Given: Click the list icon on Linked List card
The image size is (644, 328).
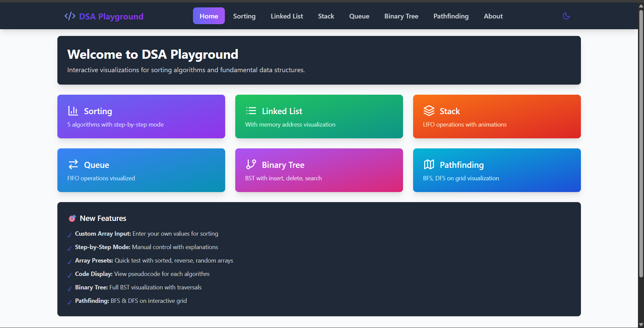Looking at the screenshot, I should [250, 110].
